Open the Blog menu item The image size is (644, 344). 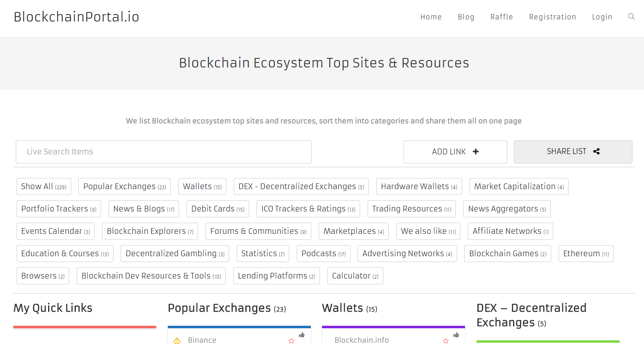[466, 17]
